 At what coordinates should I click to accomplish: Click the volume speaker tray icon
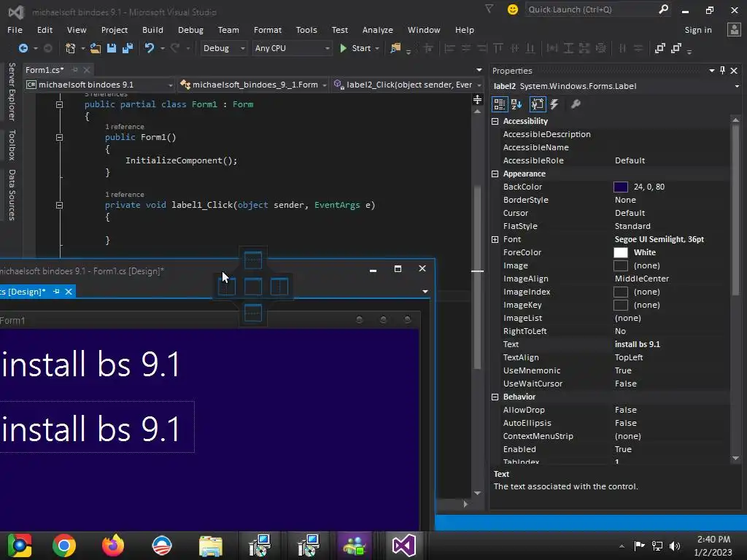pyautogui.click(x=675, y=545)
